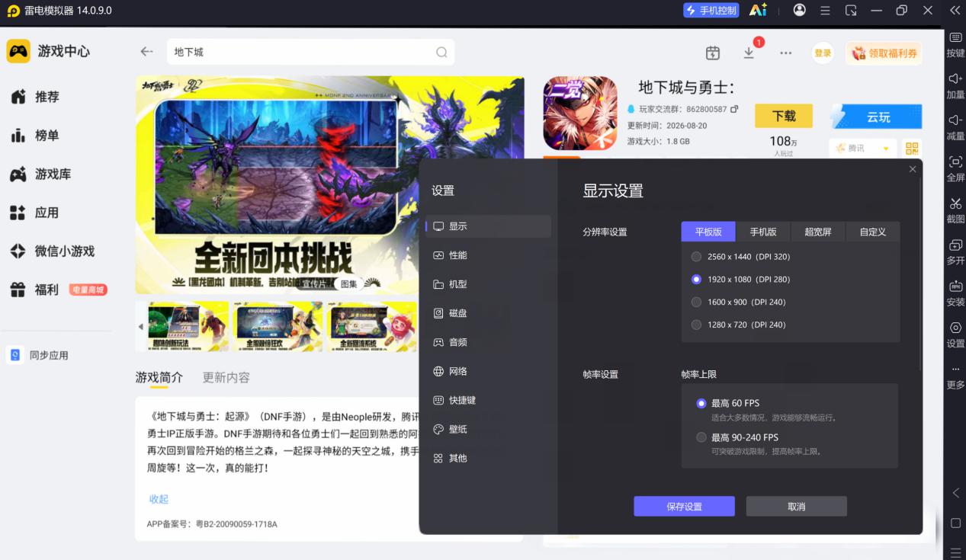
Task: Toggle 全屏 fullscreen icon
Action: point(955,162)
